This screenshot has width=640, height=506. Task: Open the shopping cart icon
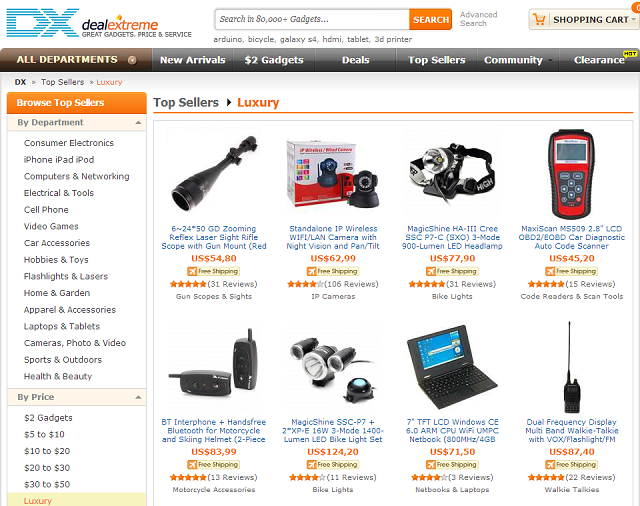click(539, 19)
